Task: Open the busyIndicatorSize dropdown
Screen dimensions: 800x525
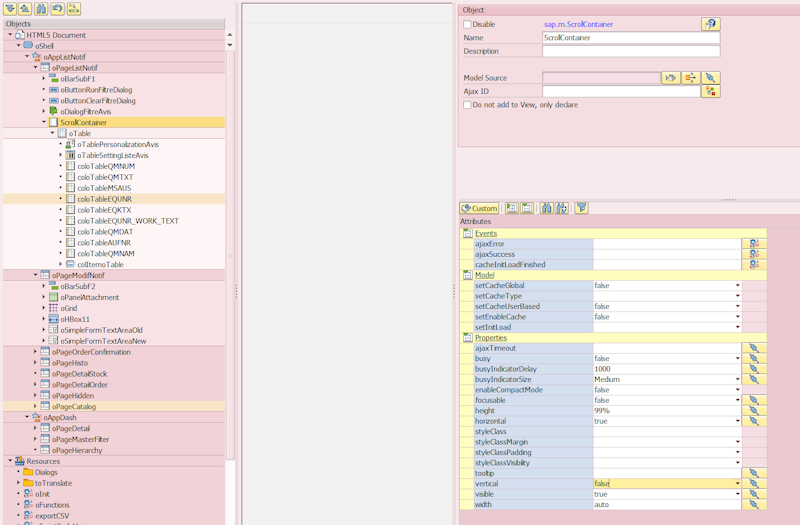Action: 737,379
